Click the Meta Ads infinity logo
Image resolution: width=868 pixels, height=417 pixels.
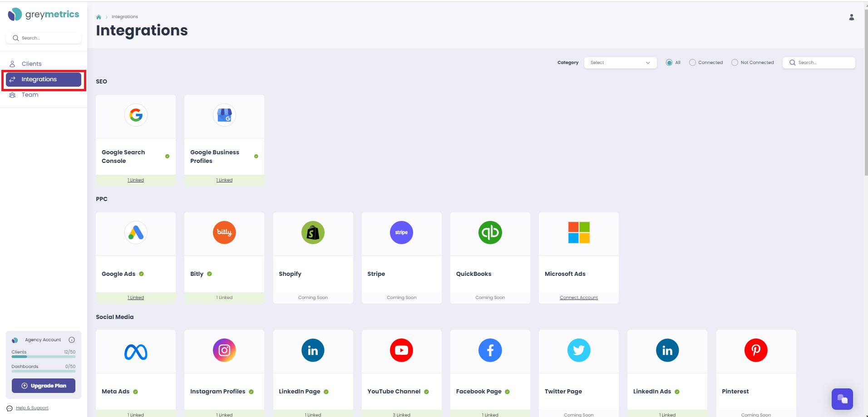point(136,352)
